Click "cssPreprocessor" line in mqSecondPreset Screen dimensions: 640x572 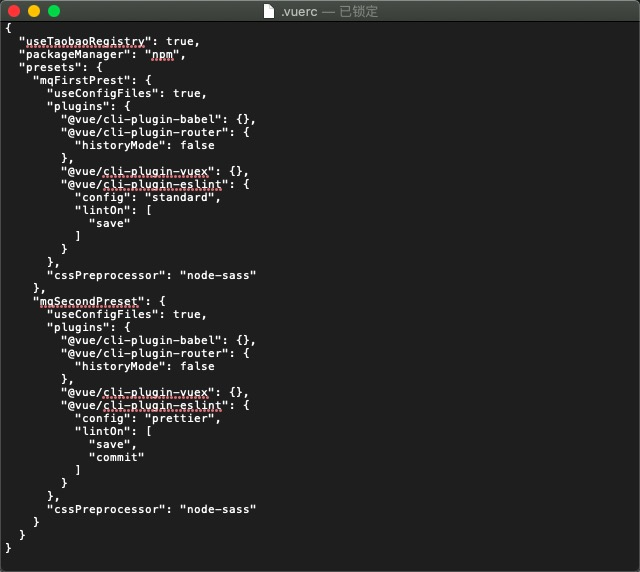151,510
